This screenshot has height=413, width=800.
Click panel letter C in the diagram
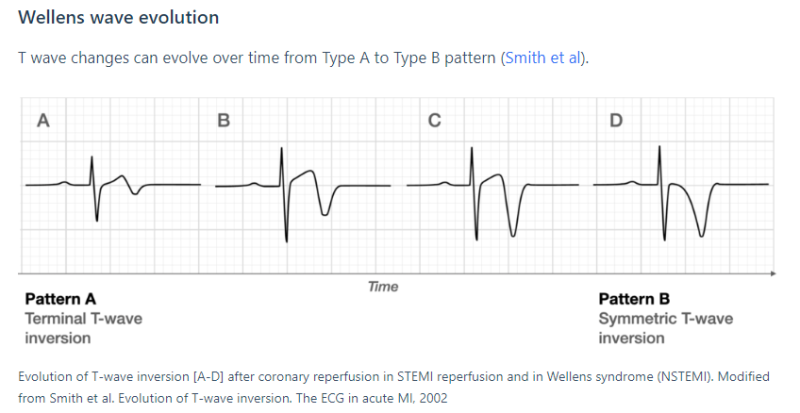coord(434,121)
